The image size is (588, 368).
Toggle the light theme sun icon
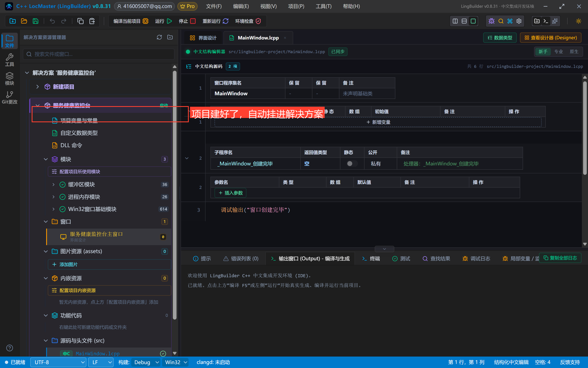tap(579, 21)
